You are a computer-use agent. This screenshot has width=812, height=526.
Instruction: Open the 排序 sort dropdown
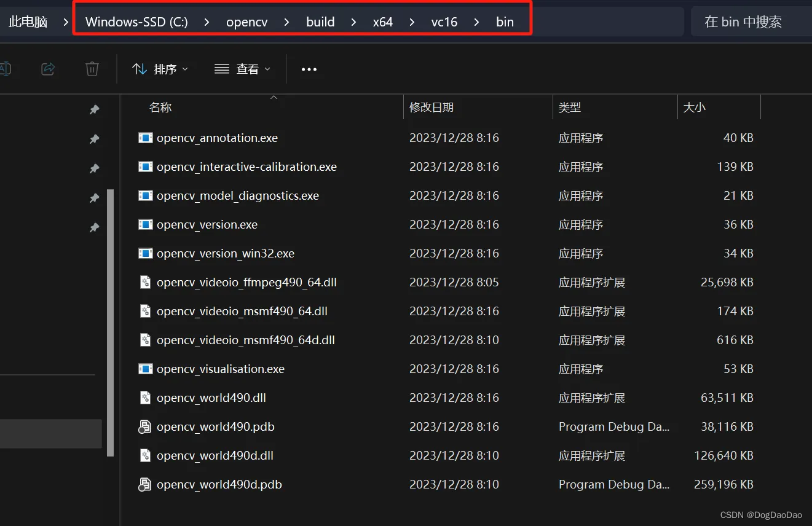coord(160,69)
